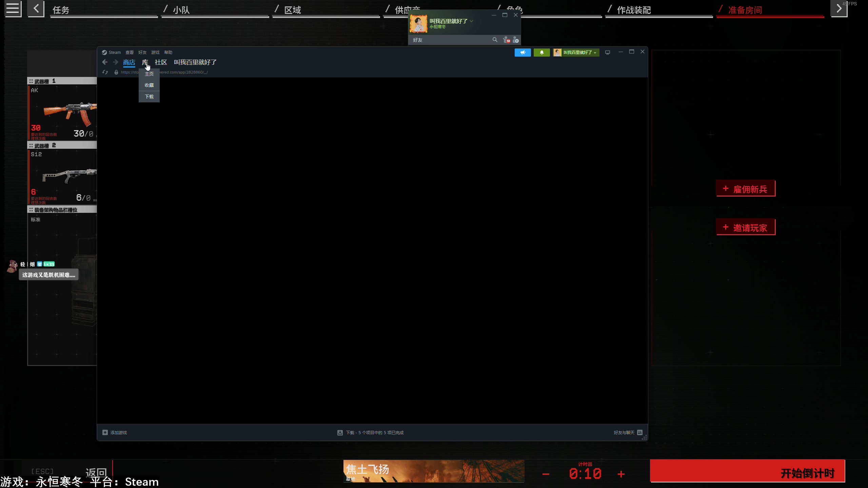Enter Big Picture mode monitor icon
Viewport: 868px width, 488px height.
607,53
